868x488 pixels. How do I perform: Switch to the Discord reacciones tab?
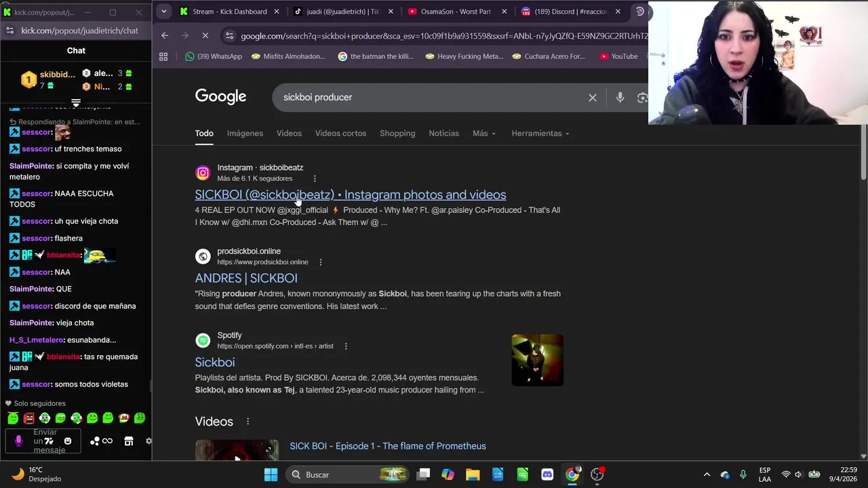coord(570,12)
